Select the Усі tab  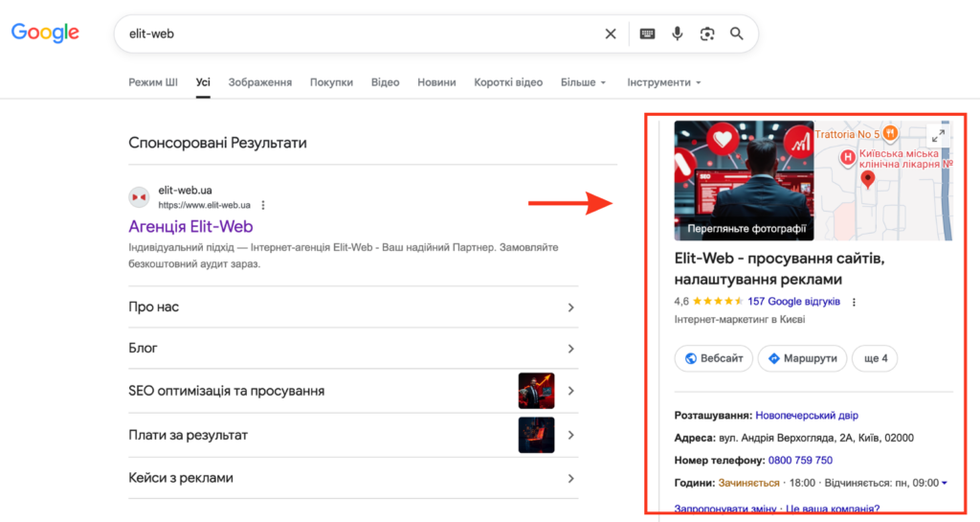click(203, 82)
